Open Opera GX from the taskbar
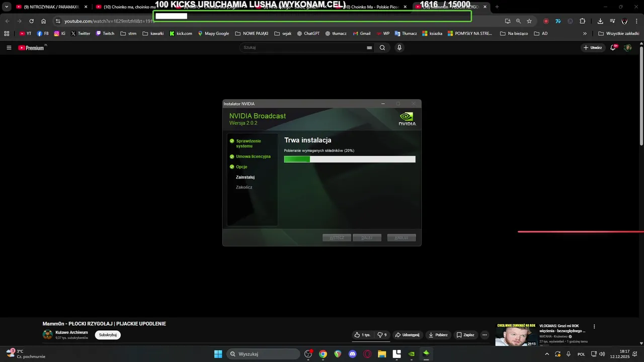The image size is (644, 362). (367, 354)
